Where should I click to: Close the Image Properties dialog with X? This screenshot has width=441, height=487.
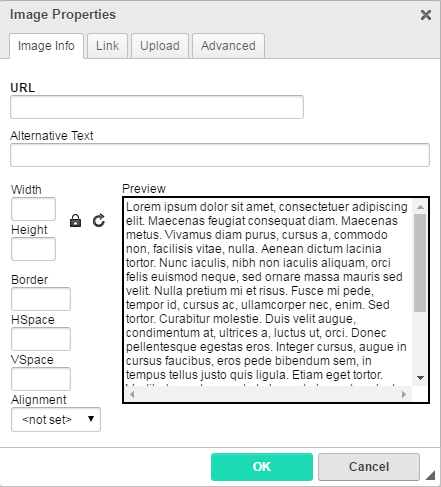click(x=426, y=15)
